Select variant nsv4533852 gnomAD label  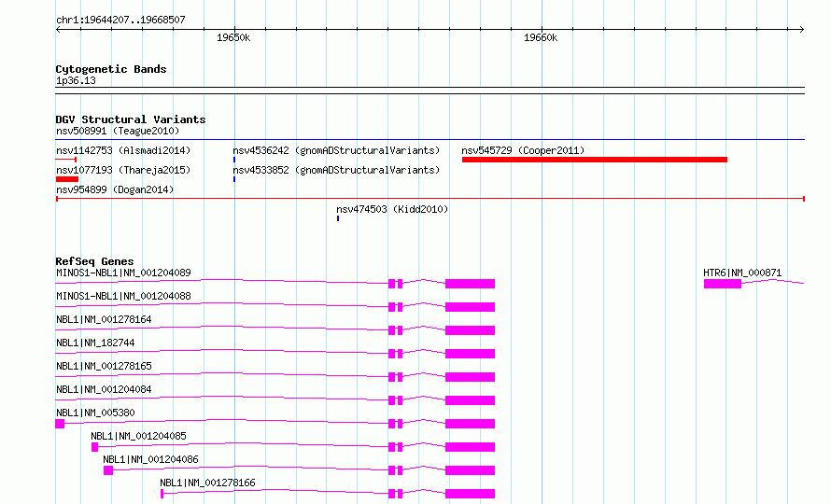pyautogui.click(x=336, y=170)
